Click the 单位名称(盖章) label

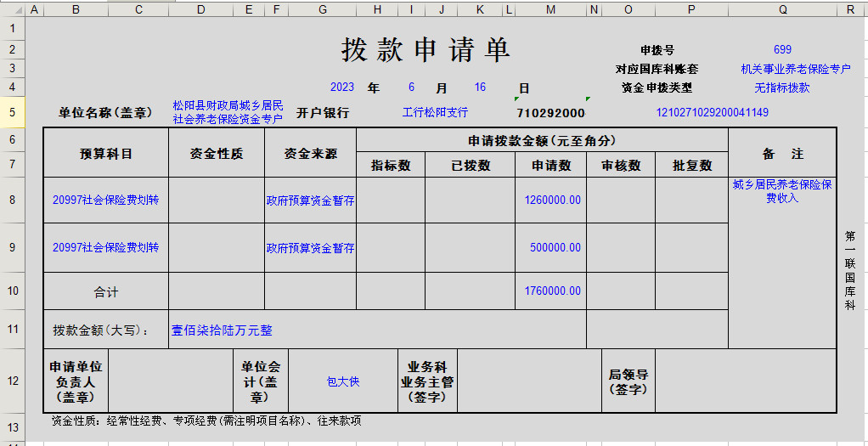105,113
